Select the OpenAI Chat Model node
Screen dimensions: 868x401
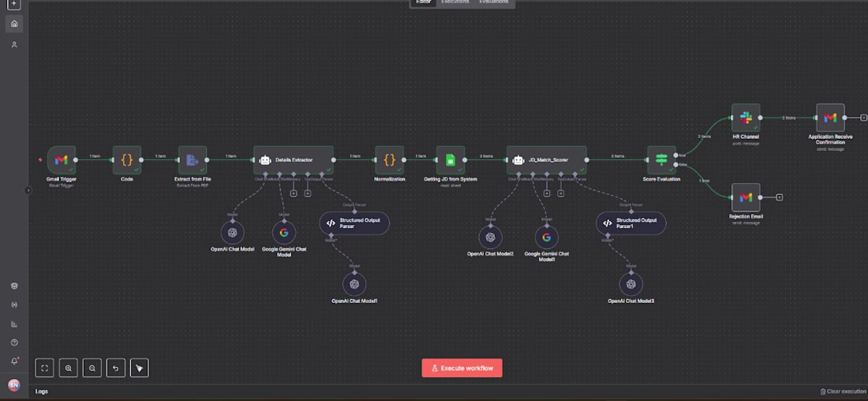coord(233,233)
